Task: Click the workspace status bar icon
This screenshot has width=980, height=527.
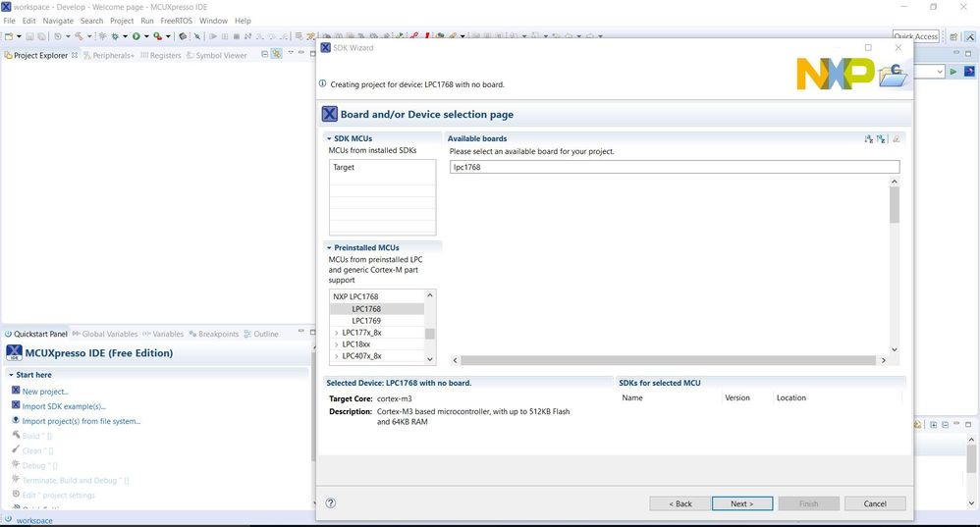Action: click(8, 519)
